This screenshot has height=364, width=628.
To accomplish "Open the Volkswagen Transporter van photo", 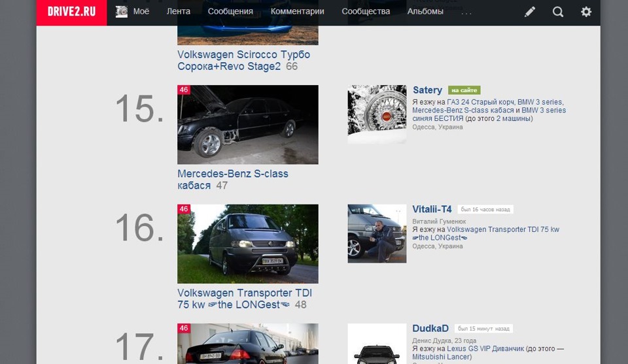I will 248,244.
